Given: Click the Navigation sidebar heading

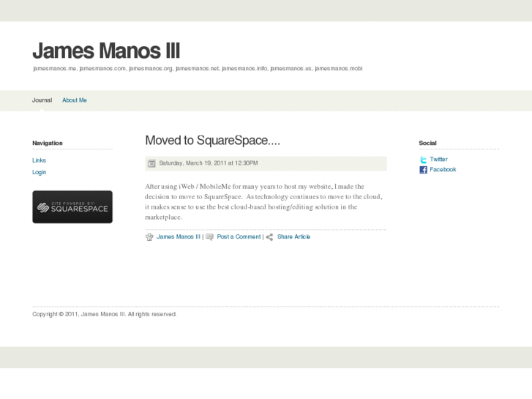Looking at the screenshot, I should (48, 143).
